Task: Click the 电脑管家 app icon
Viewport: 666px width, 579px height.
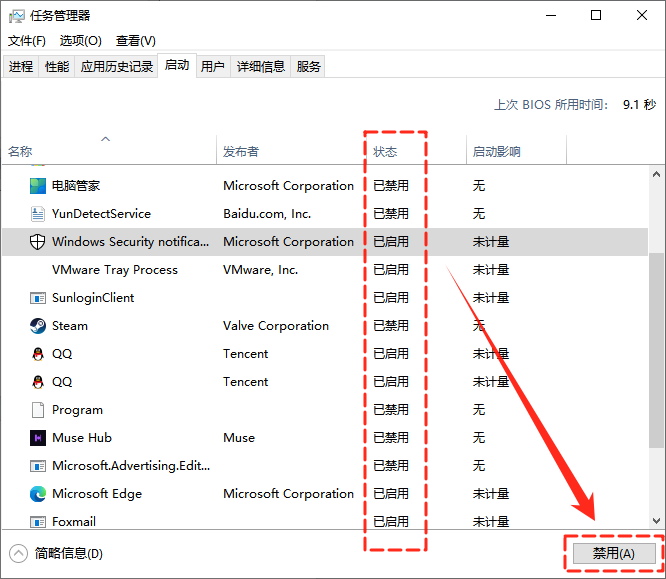Action: tap(38, 186)
